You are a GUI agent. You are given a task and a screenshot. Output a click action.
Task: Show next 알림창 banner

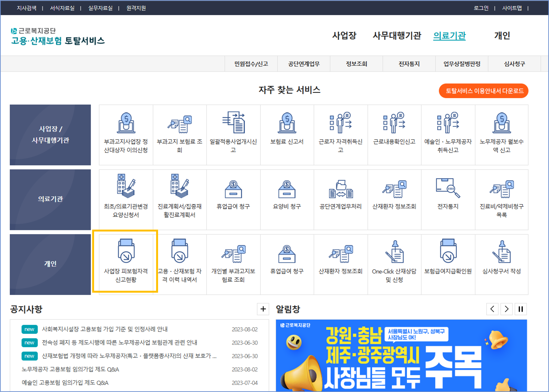506,309
